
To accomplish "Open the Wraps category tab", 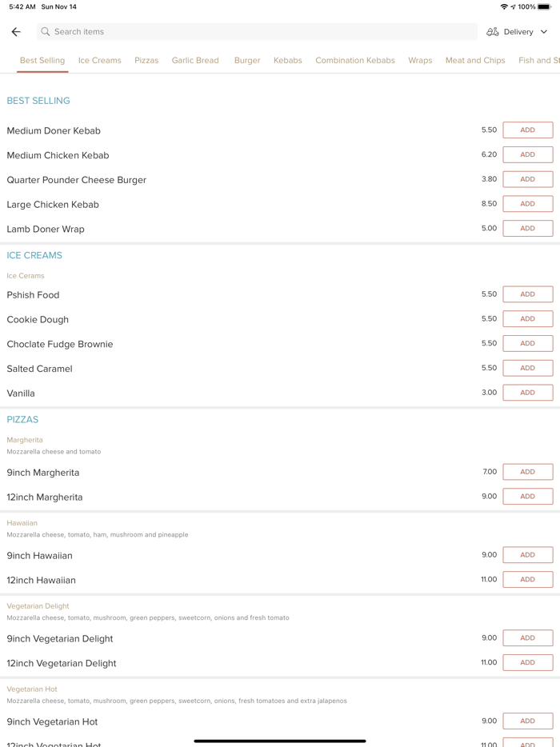I will [x=420, y=60].
